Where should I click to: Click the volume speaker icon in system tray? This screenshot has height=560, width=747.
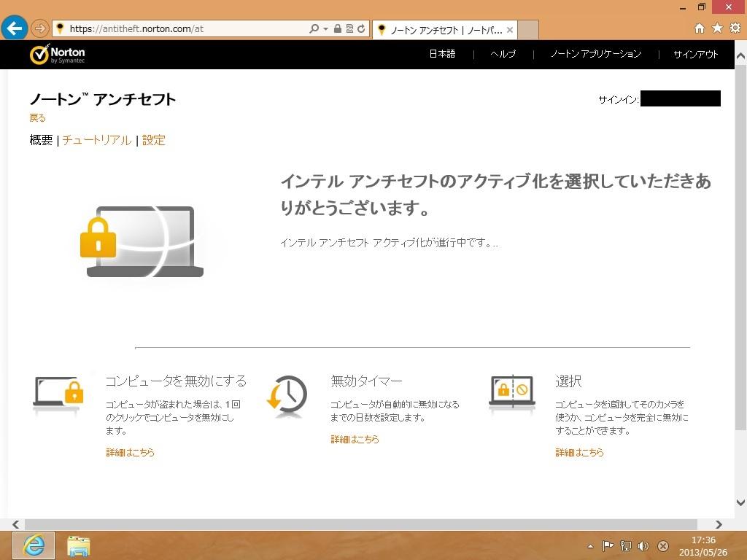click(x=643, y=546)
